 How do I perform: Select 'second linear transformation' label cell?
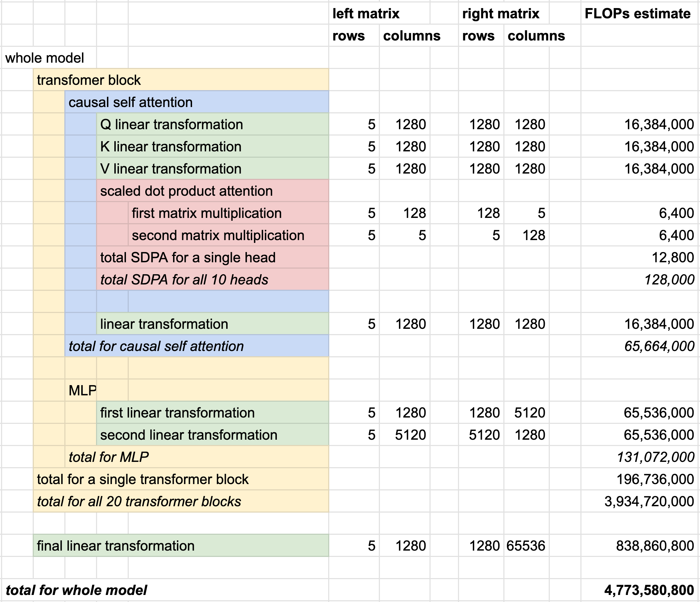189,435
